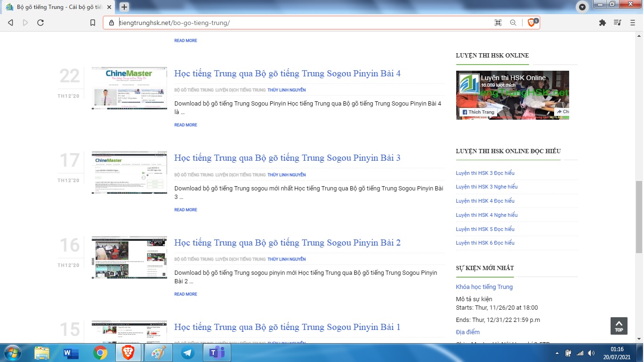Open the Sogou Pinyin Bài 3 thumbnail
Image resolution: width=644 pixels, height=362 pixels.
tap(129, 173)
